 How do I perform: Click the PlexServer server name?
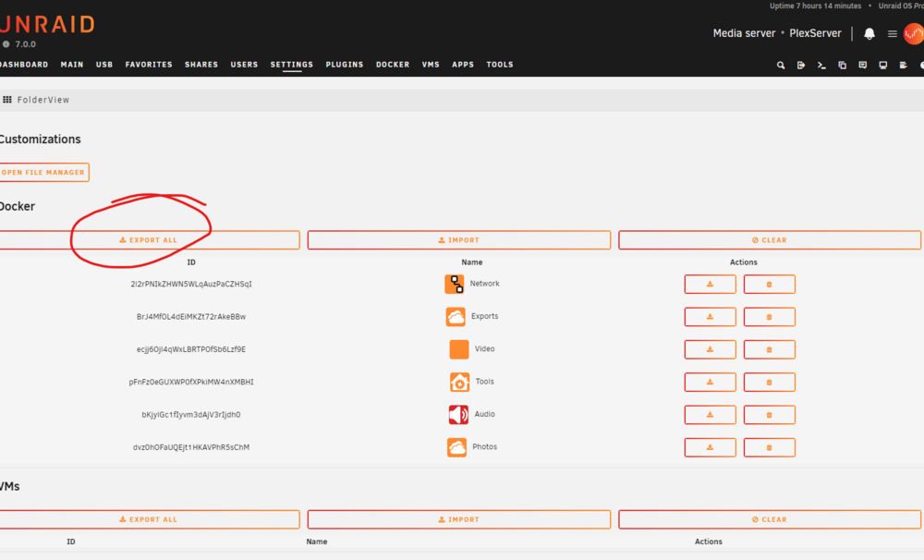(815, 33)
